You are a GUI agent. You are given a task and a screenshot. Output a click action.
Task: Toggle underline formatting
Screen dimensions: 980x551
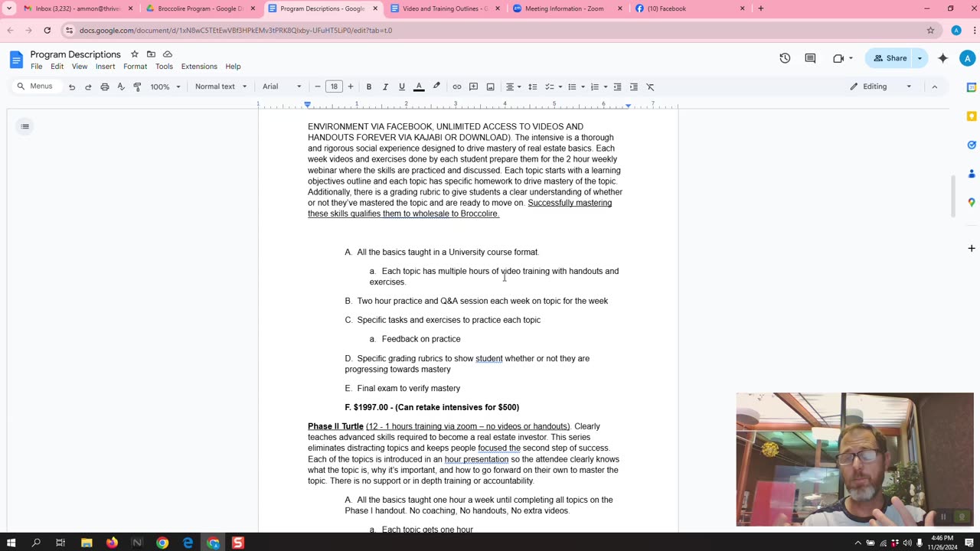click(x=401, y=86)
